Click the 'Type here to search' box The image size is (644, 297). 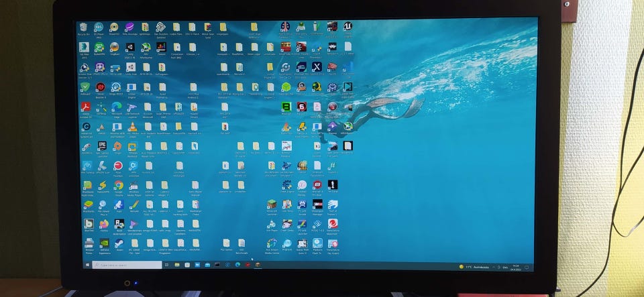pyautogui.click(x=127, y=265)
